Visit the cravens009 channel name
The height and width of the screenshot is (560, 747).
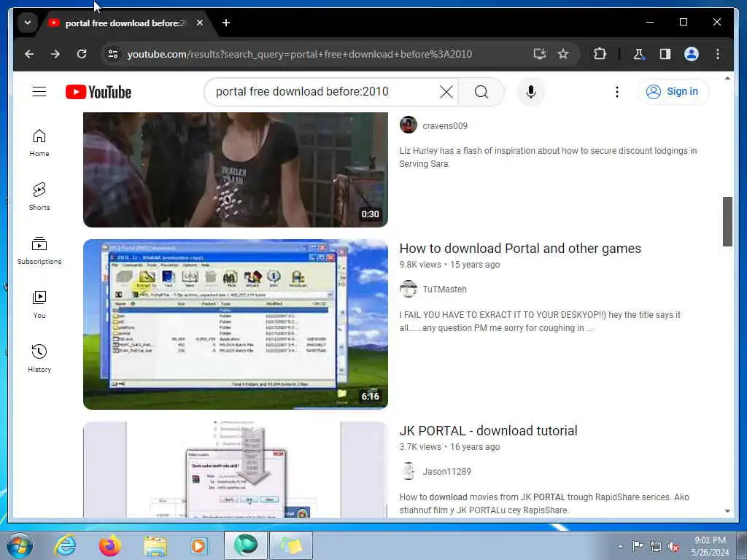click(445, 125)
